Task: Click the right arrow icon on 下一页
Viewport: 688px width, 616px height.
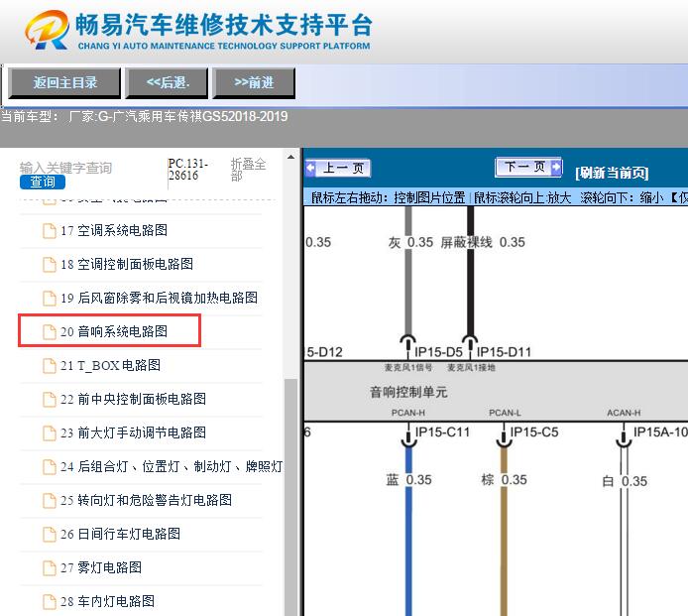Action: click(x=556, y=167)
